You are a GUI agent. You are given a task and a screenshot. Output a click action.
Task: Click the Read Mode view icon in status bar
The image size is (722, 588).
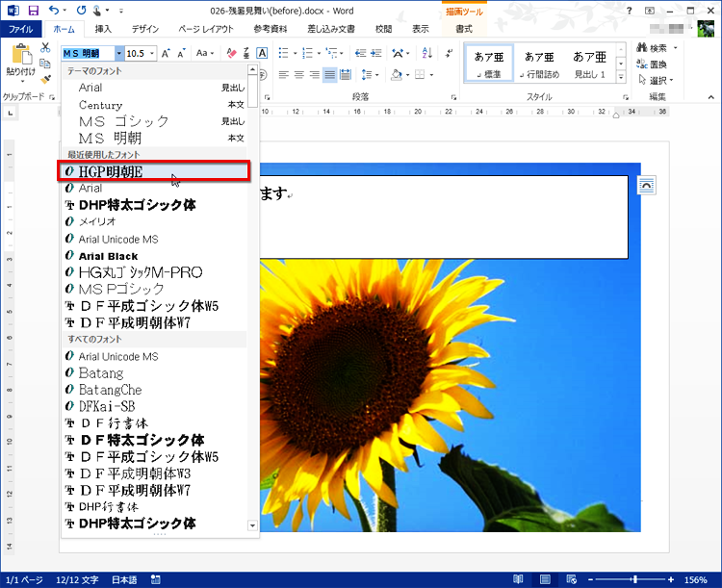(x=518, y=579)
